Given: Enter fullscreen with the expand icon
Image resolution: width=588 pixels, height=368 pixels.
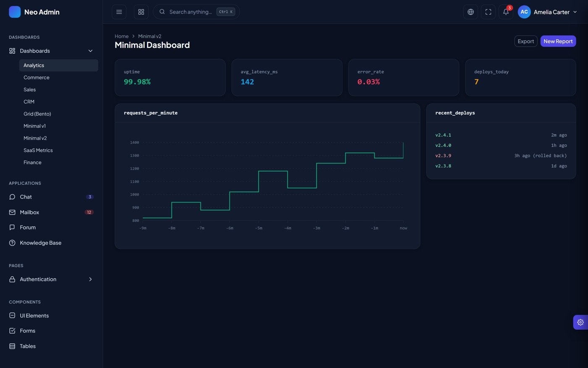Looking at the screenshot, I should coord(488,12).
